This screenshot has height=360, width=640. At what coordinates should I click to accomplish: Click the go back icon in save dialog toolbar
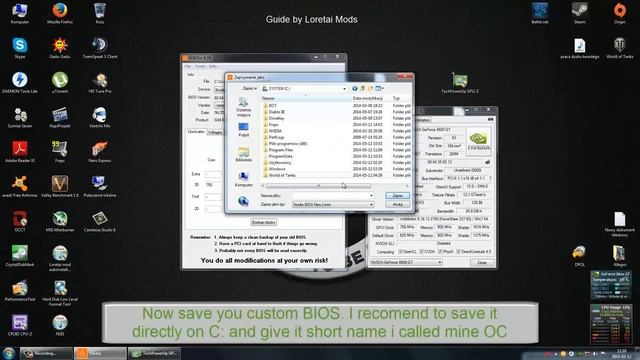click(354, 88)
